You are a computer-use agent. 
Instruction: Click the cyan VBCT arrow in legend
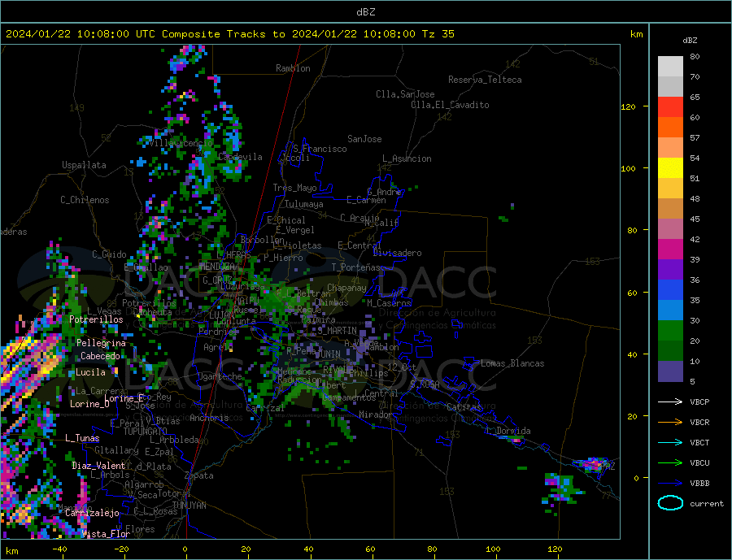(x=670, y=442)
